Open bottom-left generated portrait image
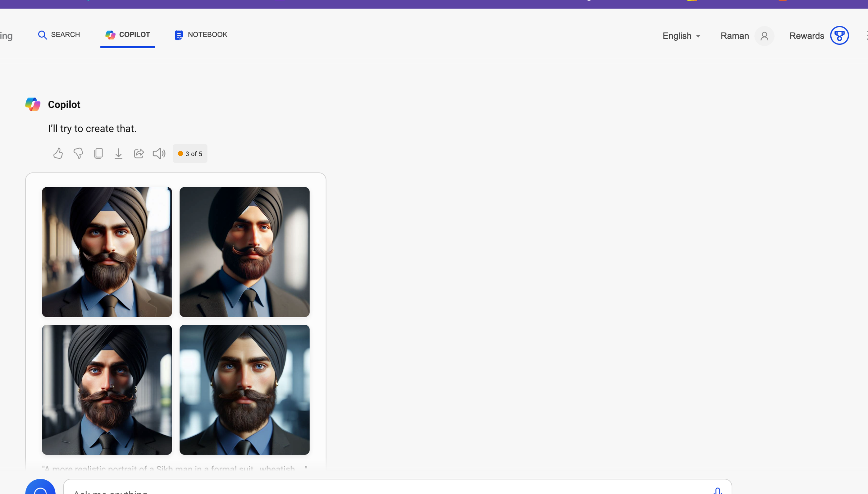The width and height of the screenshot is (868, 494). (107, 389)
